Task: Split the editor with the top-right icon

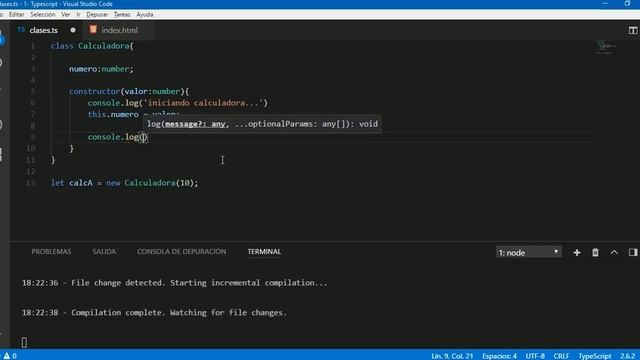Action: coord(633,31)
